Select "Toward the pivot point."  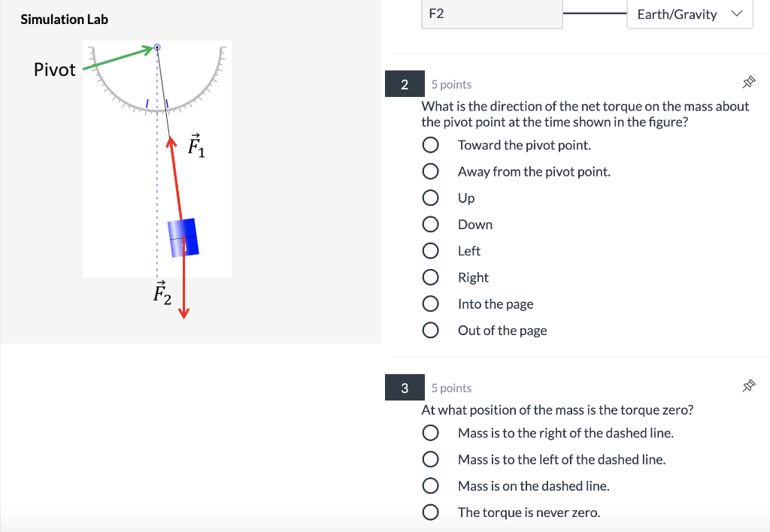(x=430, y=144)
